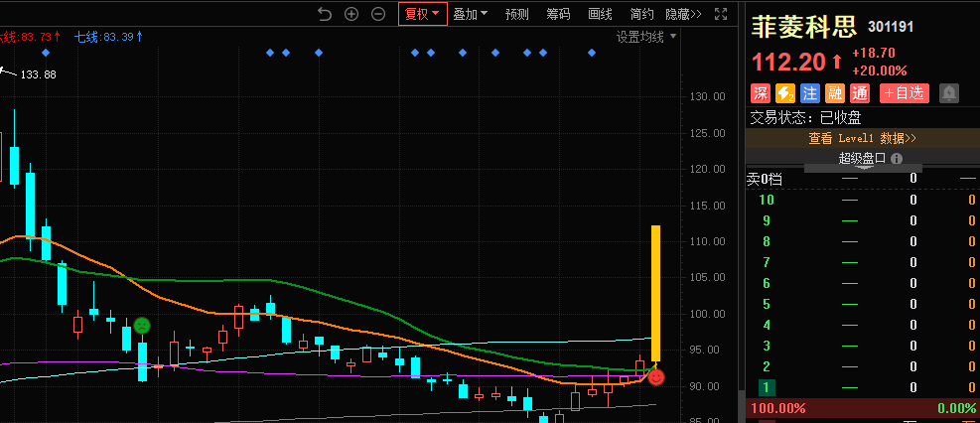Zoom out chart with minus circle icon
The height and width of the screenshot is (423, 980).
(378, 14)
